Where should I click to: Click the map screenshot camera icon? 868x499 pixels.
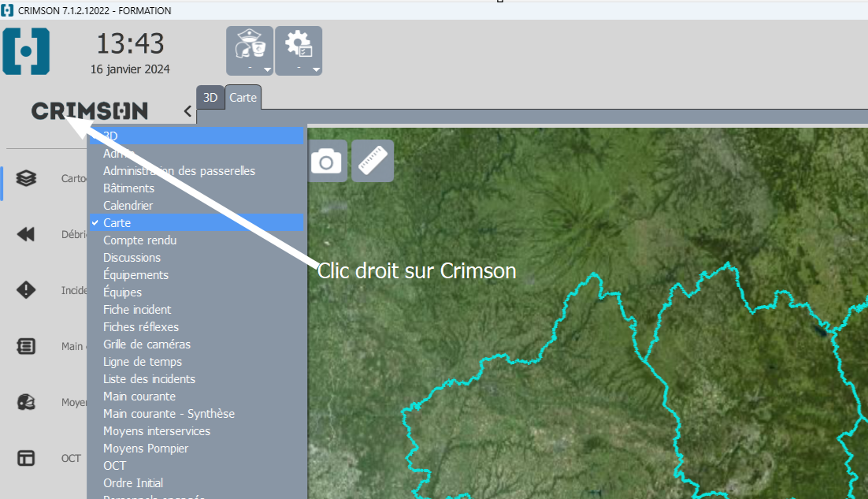coord(327,161)
